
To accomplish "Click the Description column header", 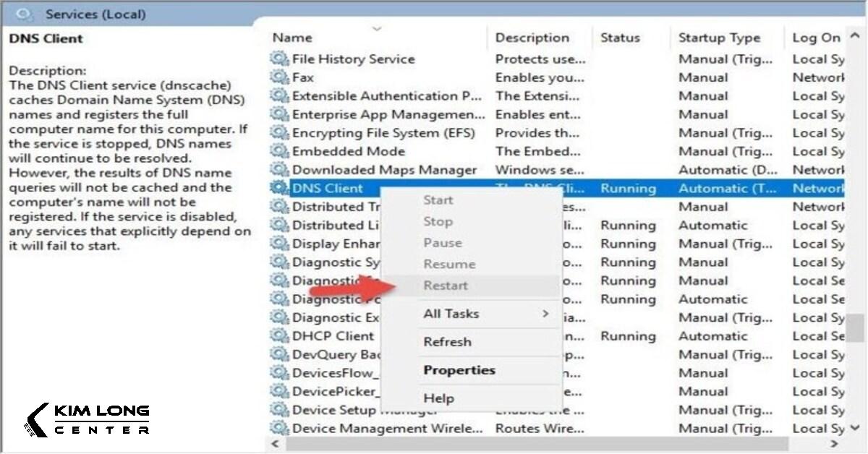I will 532,38.
